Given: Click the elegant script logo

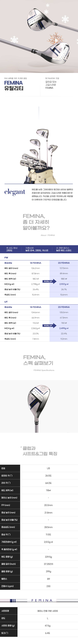Looking at the screenshot, I should pos(15,192).
